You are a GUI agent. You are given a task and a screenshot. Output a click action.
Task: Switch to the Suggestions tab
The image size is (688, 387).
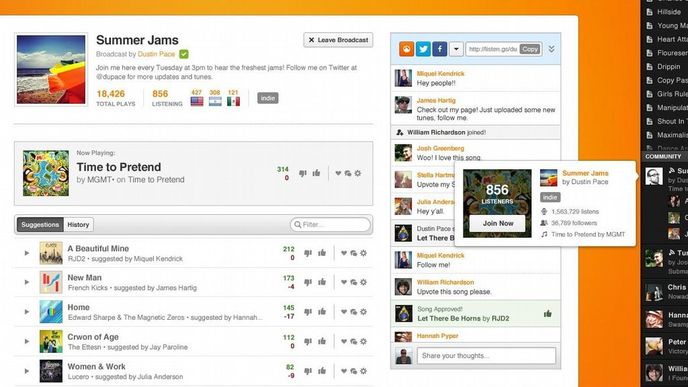click(x=40, y=225)
